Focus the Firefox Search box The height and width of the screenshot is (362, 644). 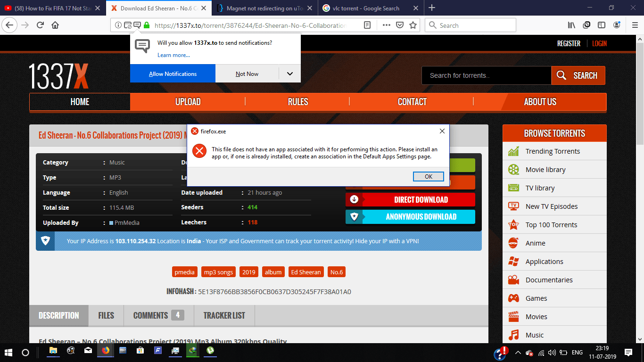pos(471,25)
